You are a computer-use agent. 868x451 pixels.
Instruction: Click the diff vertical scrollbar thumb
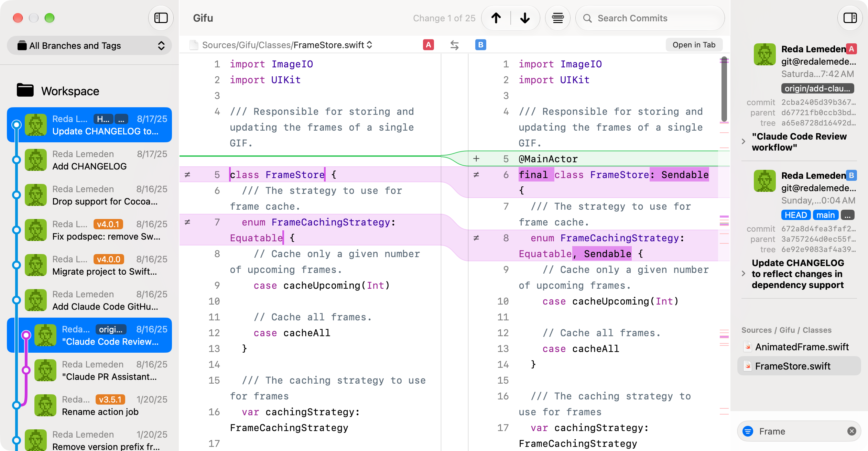point(724,89)
